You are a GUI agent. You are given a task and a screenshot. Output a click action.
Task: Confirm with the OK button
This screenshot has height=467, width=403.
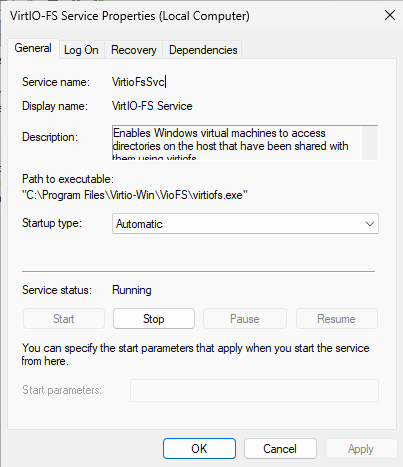click(199, 449)
